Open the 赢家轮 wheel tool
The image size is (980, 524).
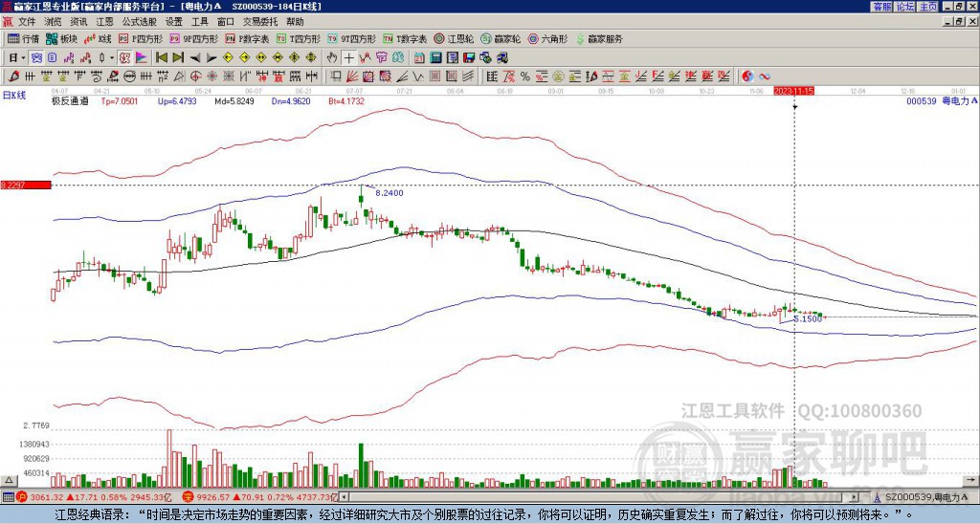tap(501, 38)
